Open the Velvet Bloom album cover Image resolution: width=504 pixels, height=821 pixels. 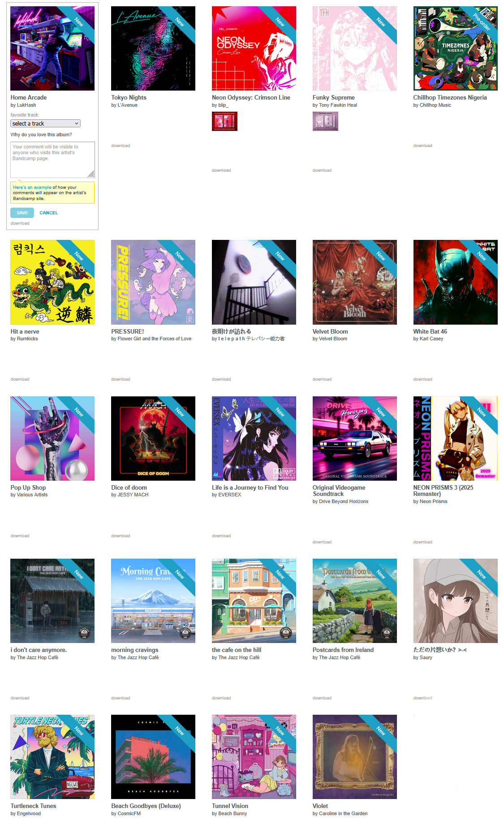355,282
